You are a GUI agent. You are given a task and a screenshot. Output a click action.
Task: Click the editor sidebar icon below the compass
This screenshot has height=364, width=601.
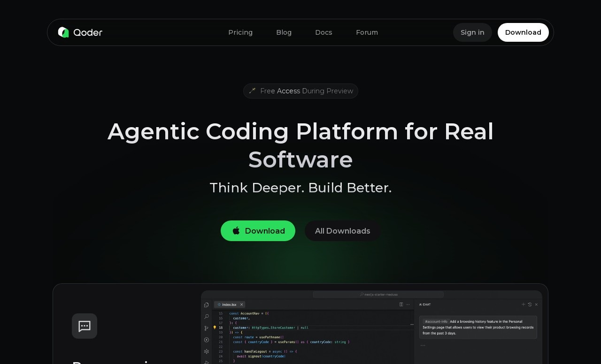[207, 351]
